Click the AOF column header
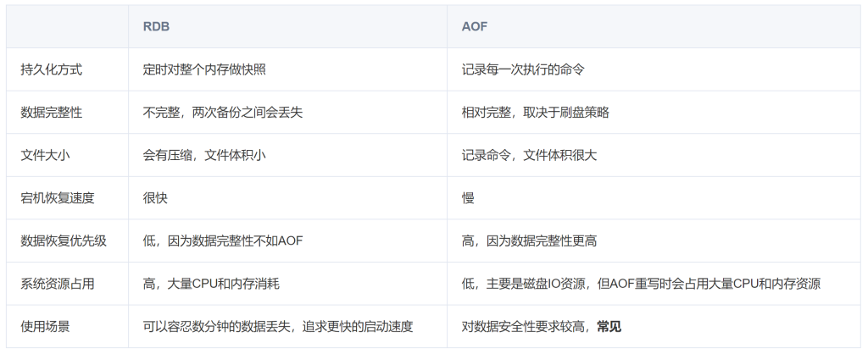The height and width of the screenshot is (354, 868). coord(475,26)
